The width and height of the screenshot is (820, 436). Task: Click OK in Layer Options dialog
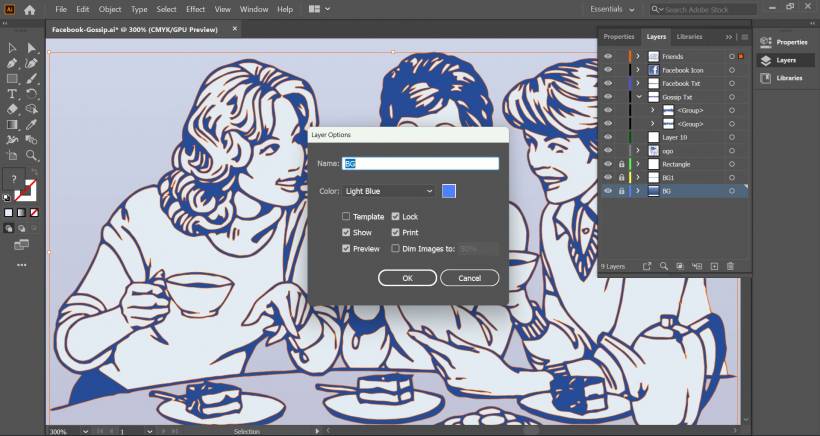click(407, 278)
